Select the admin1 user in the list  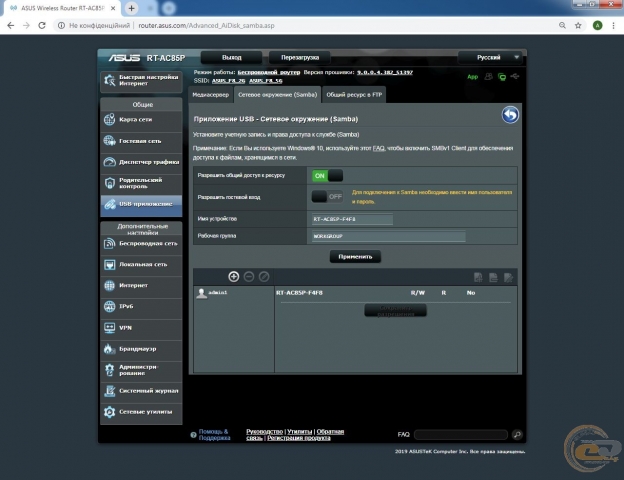click(218, 293)
